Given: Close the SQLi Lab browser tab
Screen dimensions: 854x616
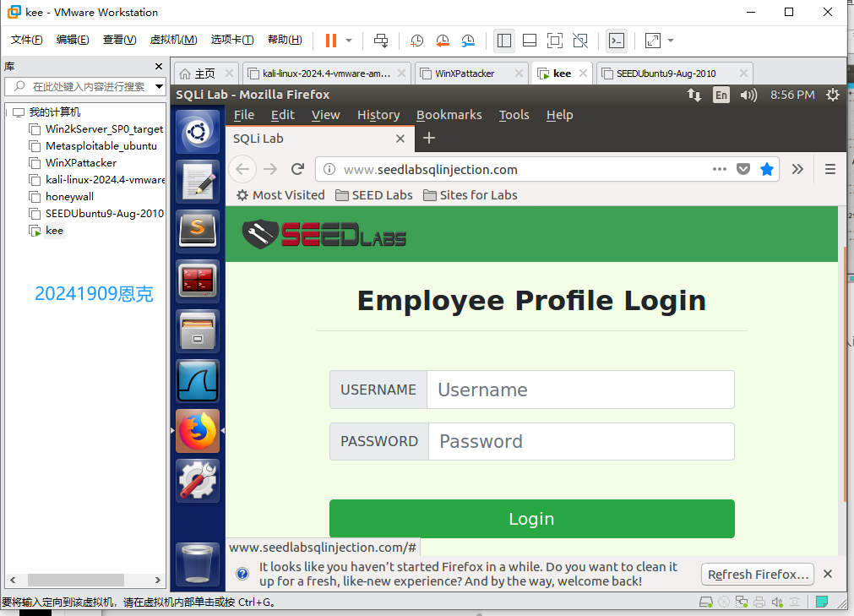Looking at the screenshot, I should (400, 139).
